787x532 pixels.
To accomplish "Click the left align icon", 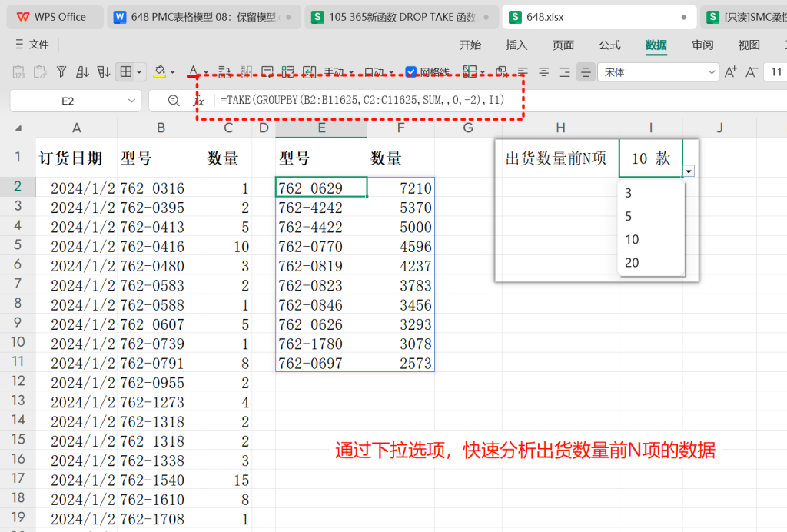I will pos(523,72).
